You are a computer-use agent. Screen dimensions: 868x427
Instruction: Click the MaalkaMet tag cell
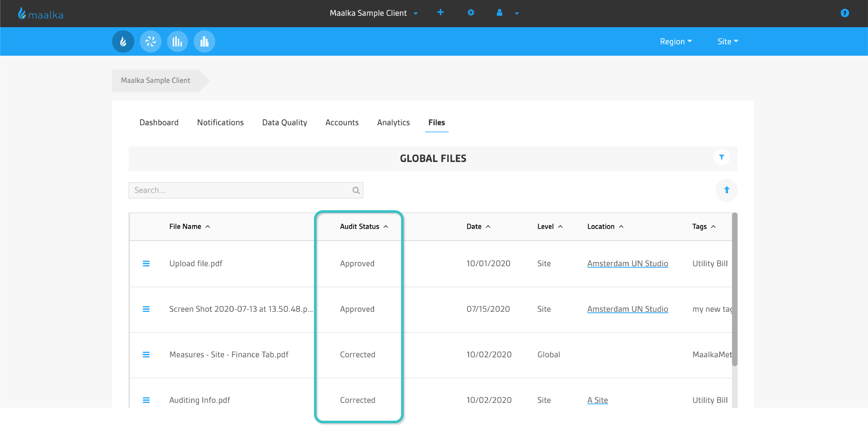712,355
